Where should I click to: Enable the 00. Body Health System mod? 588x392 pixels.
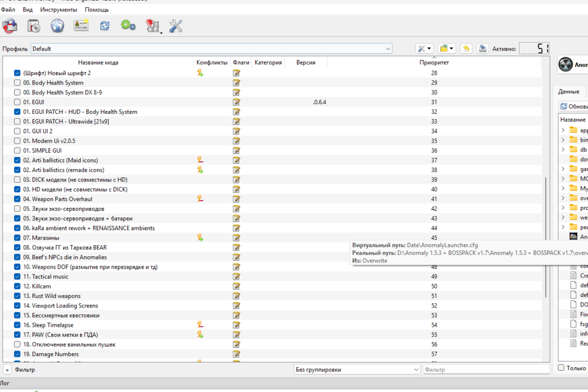pos(17,83)
